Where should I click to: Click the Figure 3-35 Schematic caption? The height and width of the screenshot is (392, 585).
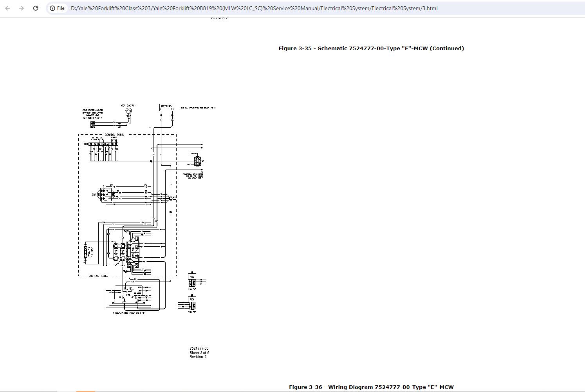coord(371,49)
